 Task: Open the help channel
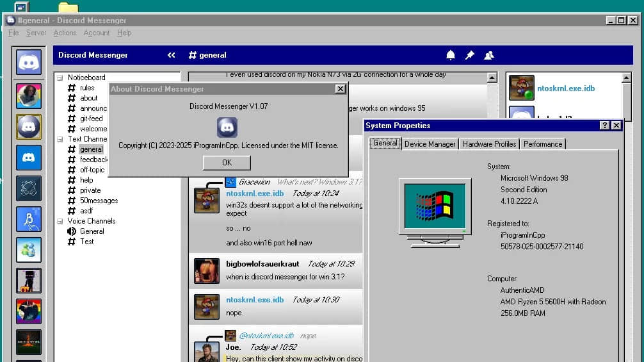coord(86,180)
